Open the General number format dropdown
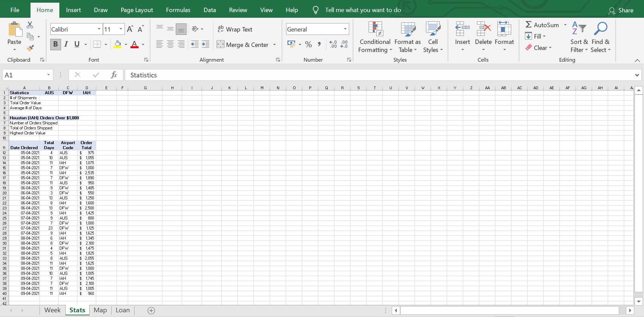 345,29
